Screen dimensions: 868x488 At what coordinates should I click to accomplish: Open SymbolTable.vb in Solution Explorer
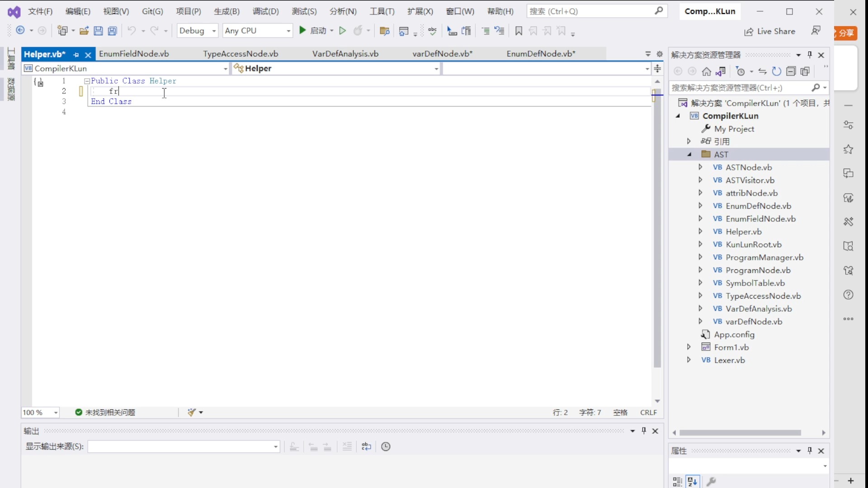[x=755, y=283]
